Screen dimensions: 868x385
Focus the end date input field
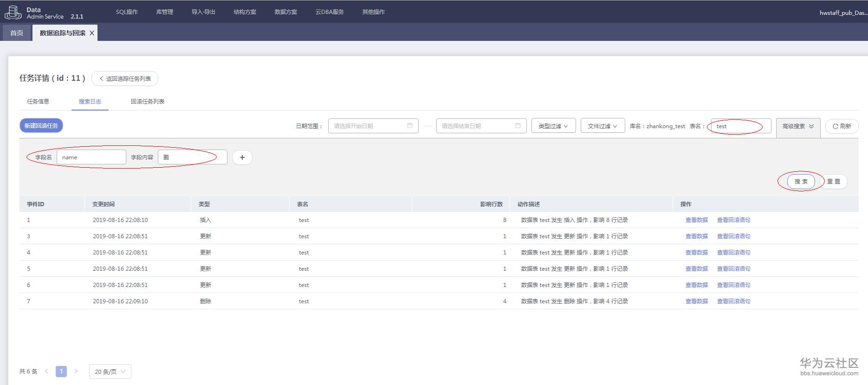481,126
